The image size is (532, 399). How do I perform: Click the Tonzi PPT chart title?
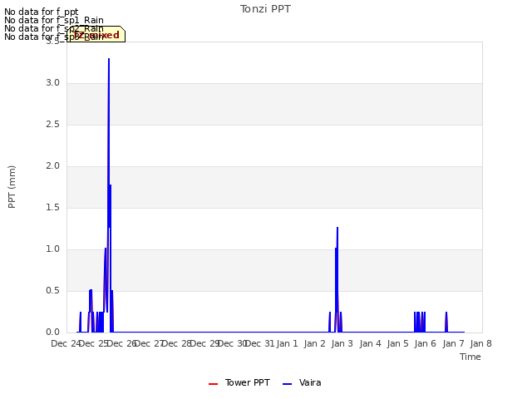(x=265, y=9)
